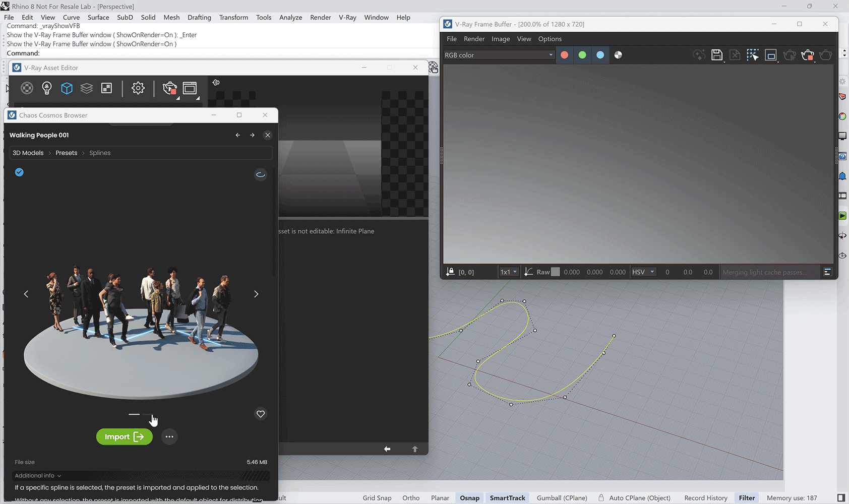Toggle region render icon in Frame Buffer

click(771, 55)
